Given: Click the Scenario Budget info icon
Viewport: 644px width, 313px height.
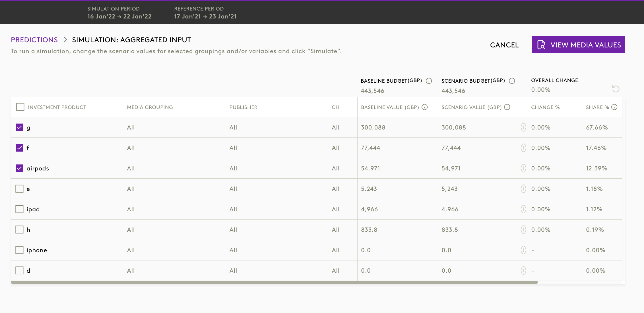Looking at the screenshot, I should (512, 81).
